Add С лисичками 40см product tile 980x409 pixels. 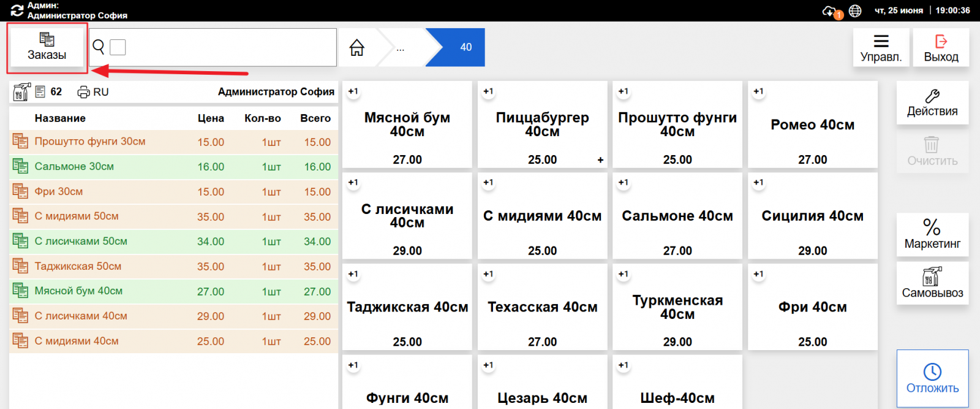[407, 216]
